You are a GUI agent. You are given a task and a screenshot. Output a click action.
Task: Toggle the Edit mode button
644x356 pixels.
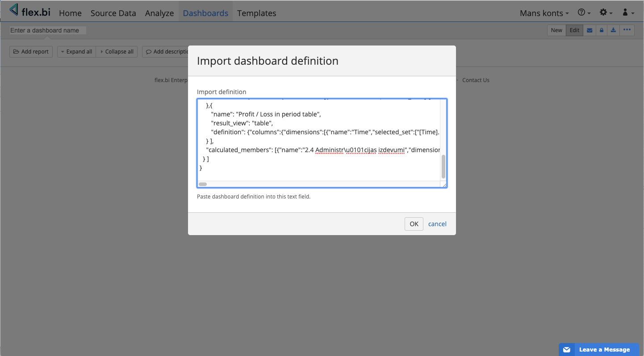(574, 30)
